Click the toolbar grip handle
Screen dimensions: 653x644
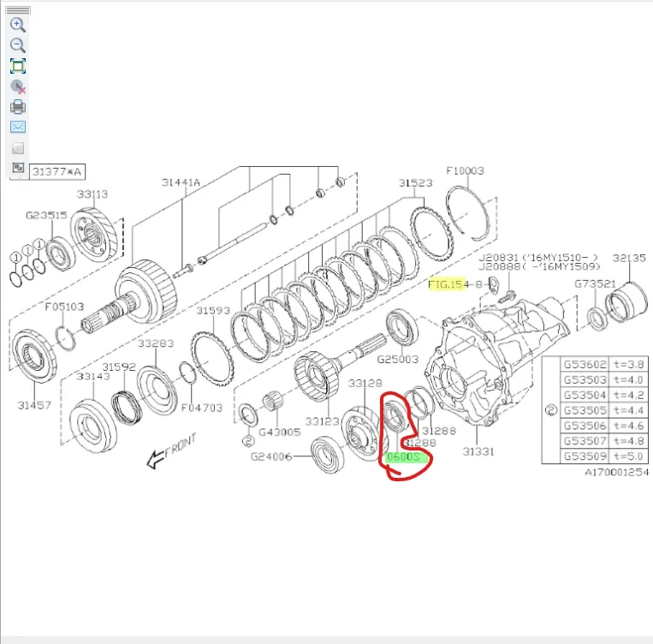[18, 10]
